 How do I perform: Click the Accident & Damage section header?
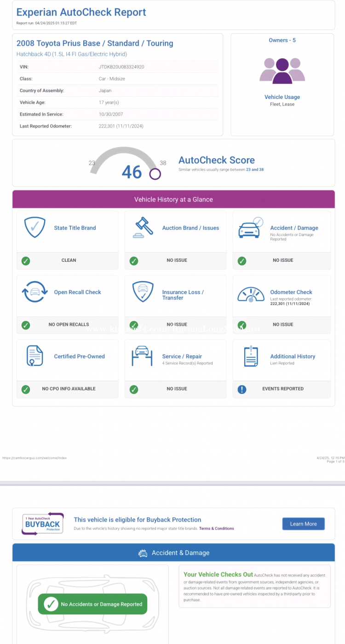click(x=173, y=553)
